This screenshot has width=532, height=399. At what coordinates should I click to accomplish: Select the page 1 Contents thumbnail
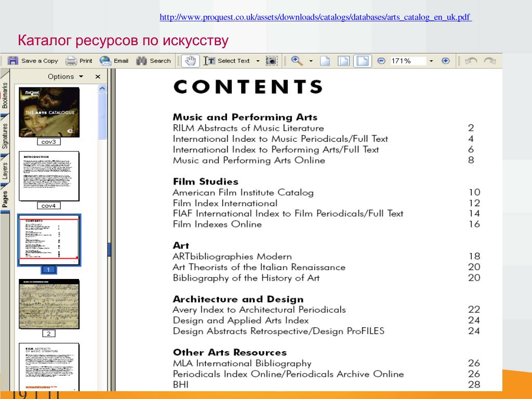pos(49,240)
